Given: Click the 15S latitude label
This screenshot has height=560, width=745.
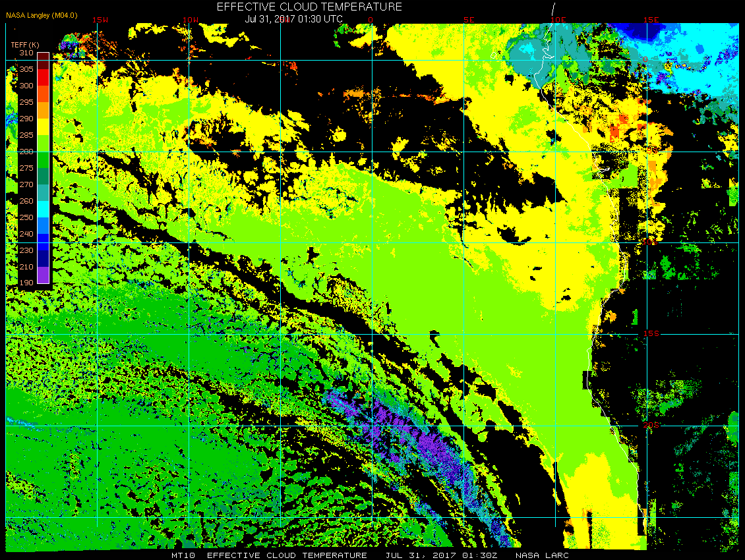Looking at the screenshot, I should coord(651,333).
